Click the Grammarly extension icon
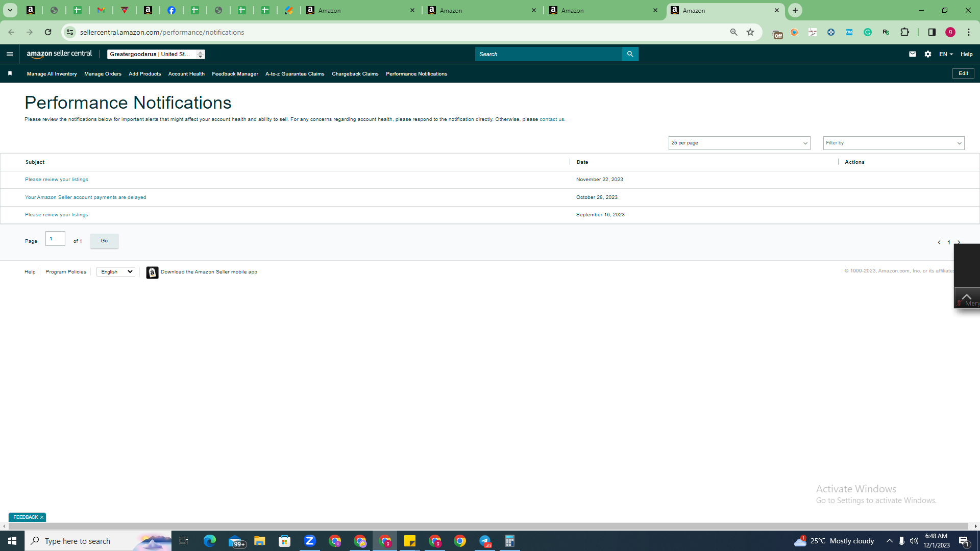980x551 pixels. coord(868,32)
